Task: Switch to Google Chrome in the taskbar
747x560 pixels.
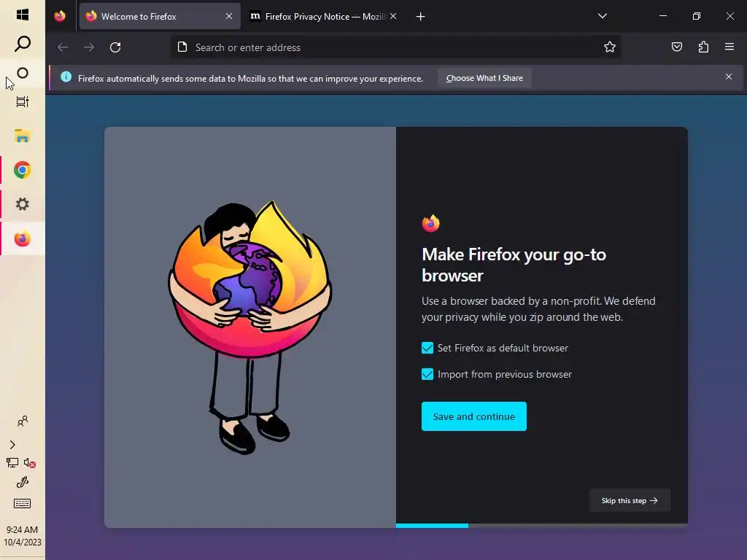Action: click(23, 170)
